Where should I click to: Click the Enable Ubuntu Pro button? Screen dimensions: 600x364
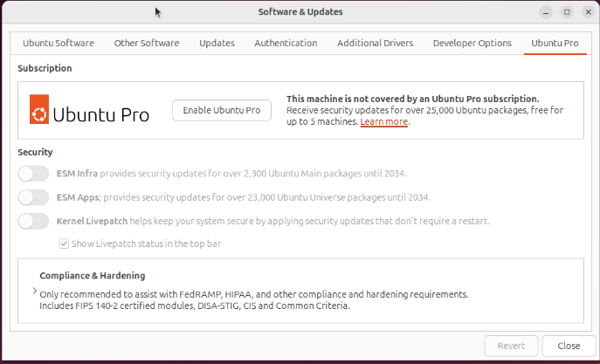tap(222, 111)
